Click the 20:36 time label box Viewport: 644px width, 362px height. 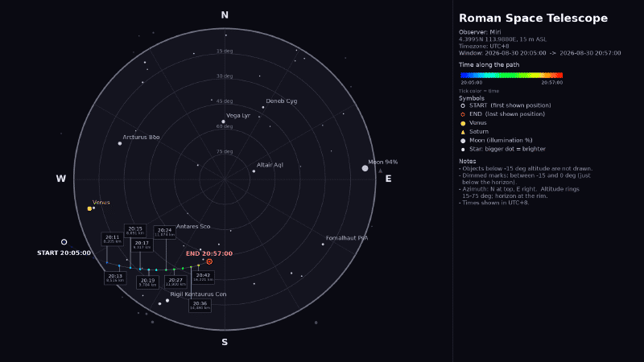pos(200,306)
